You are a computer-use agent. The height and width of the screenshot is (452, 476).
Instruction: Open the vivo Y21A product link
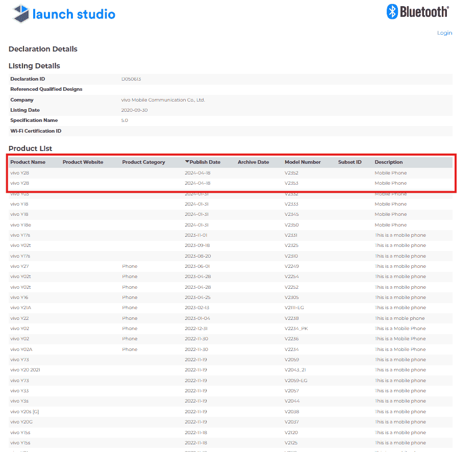20,308
